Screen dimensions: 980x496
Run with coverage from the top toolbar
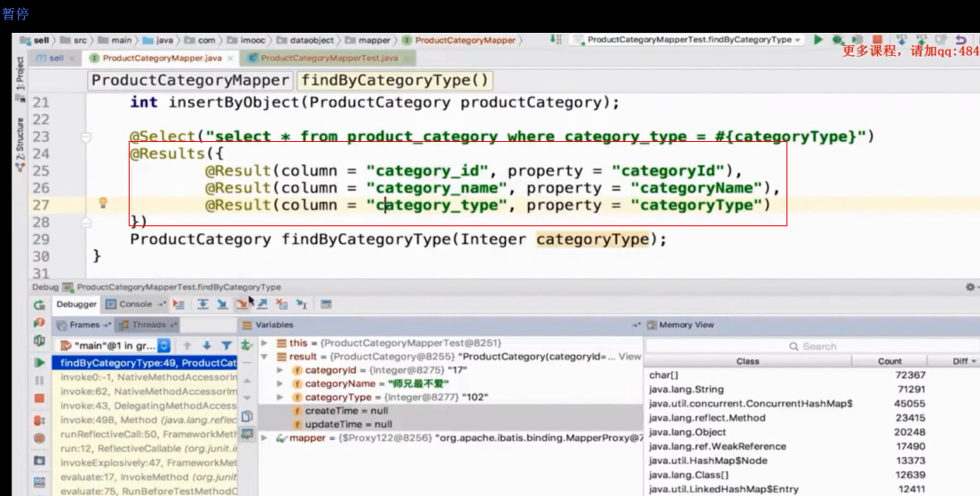pyautogui.click(x=857, y=39)
